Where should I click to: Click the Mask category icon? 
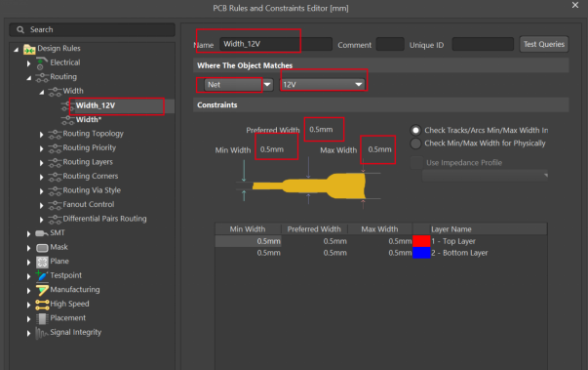42,248
